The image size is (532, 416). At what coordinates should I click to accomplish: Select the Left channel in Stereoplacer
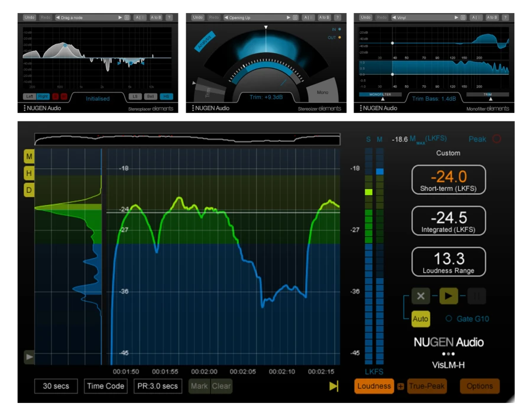click(x=30, y=96)
